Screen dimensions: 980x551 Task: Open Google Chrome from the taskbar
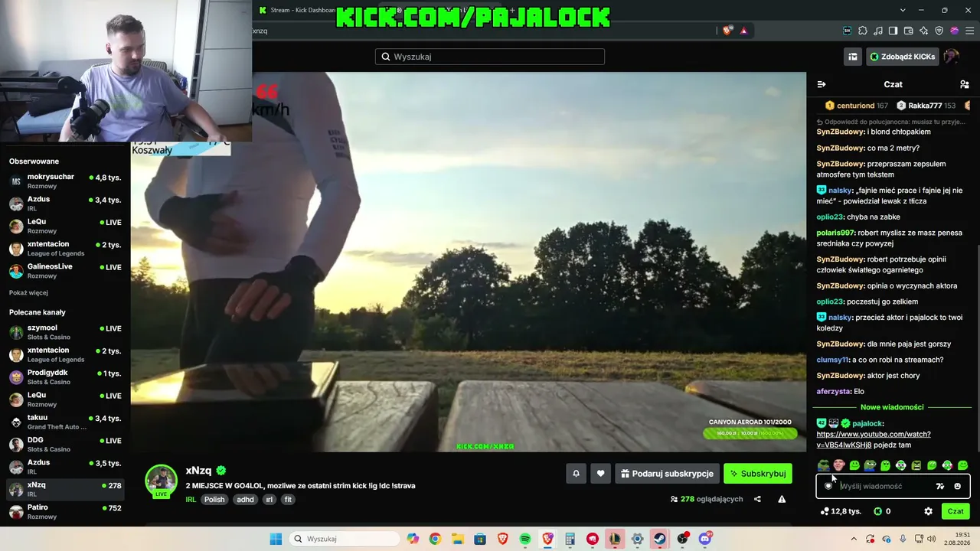tap(435, 539)
